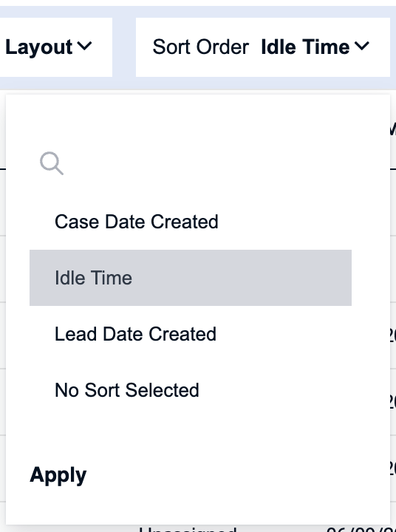The width and height of the screenshot is (396, 532).
Task: Click the word Selected in No Sort Selected
Action: coord(163,390)
